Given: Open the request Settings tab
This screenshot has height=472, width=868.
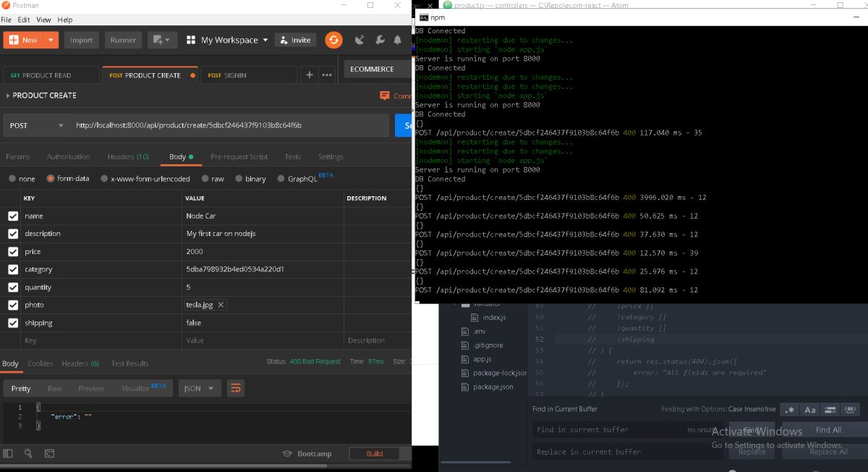Looking at the screenshot, I should (331, 156).
